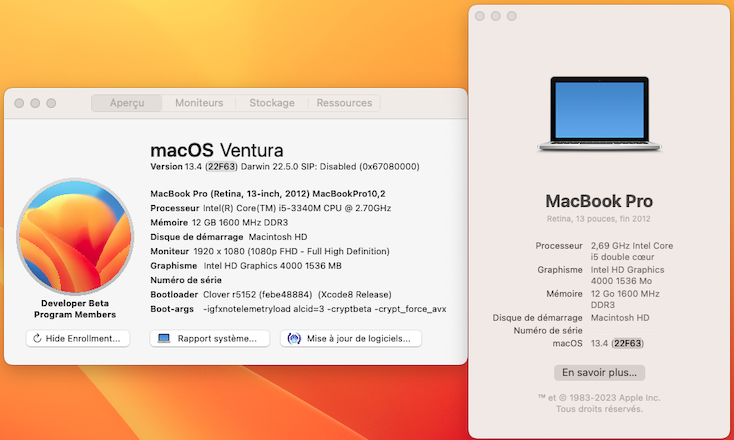Screen dimensions: 734x440
Task: Click 'Intel(R) Core(TM) i5-3340M' processor value
Action: click(297, 208)
